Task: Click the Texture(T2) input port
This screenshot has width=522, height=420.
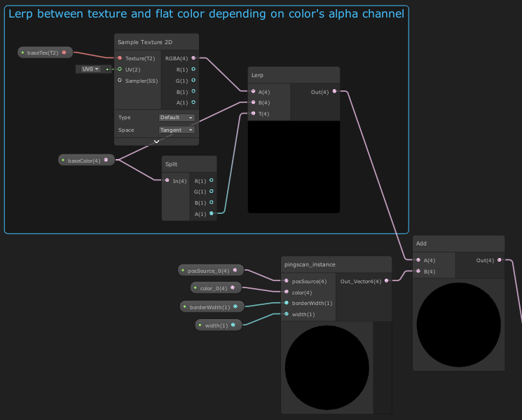Action: 120,58
